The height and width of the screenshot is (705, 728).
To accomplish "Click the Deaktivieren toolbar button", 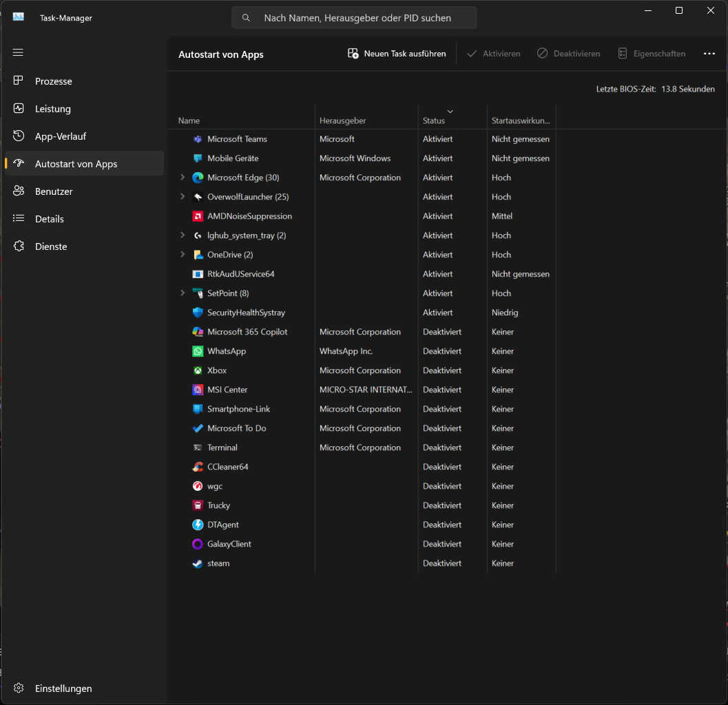I will point(568,54).
